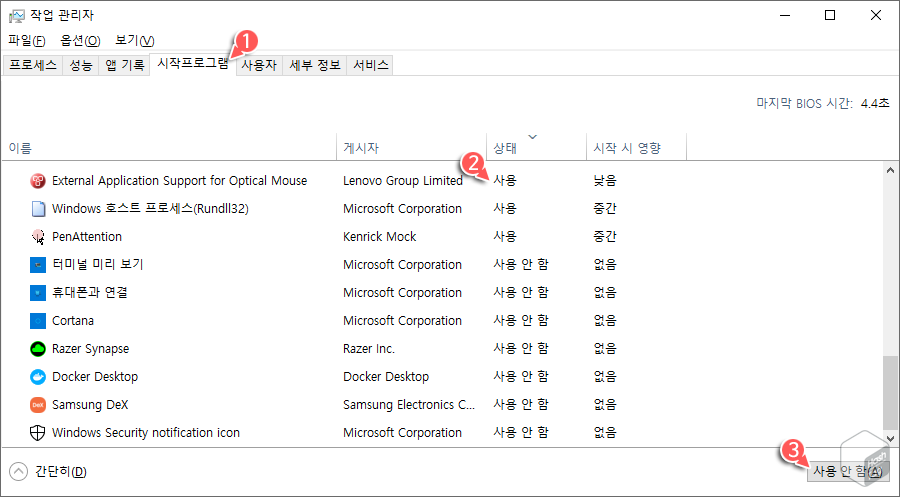Open the 옵션(O) menu

[x=80, y=40]
